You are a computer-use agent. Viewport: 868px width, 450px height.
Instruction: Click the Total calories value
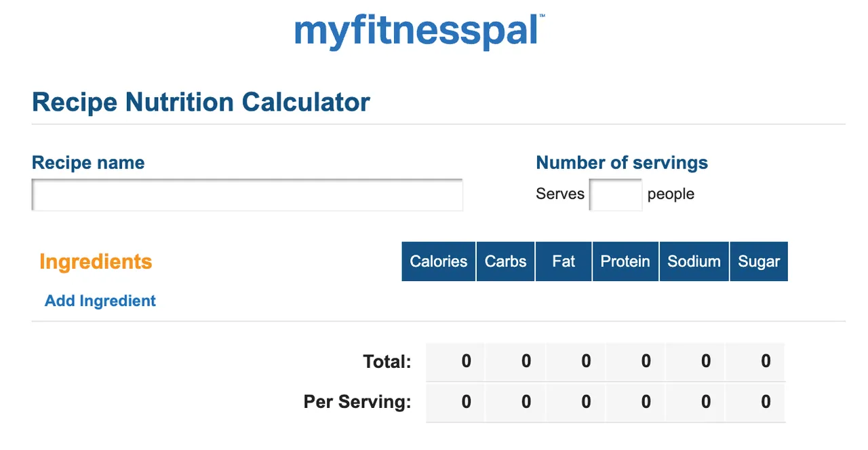[x=467, y=361]
